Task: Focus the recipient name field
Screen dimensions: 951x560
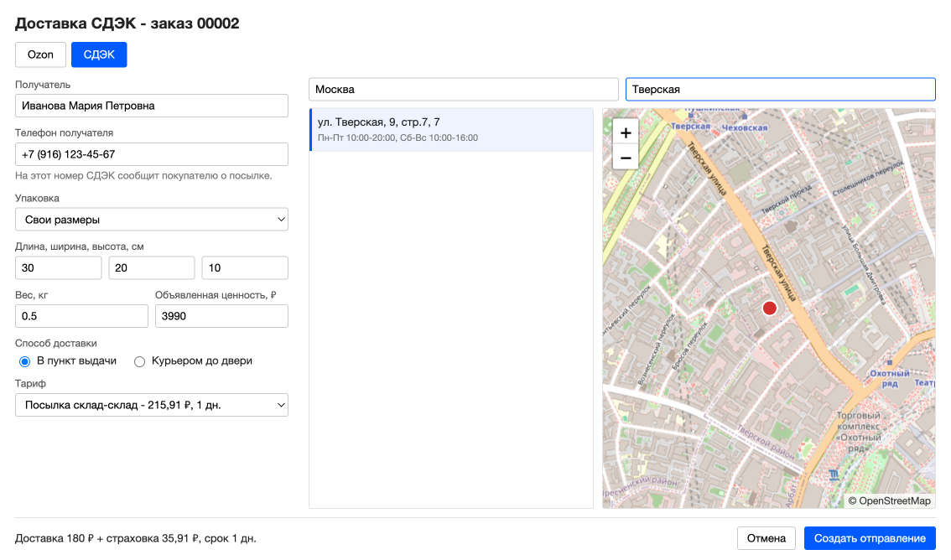Action: (x=152, y=106)
